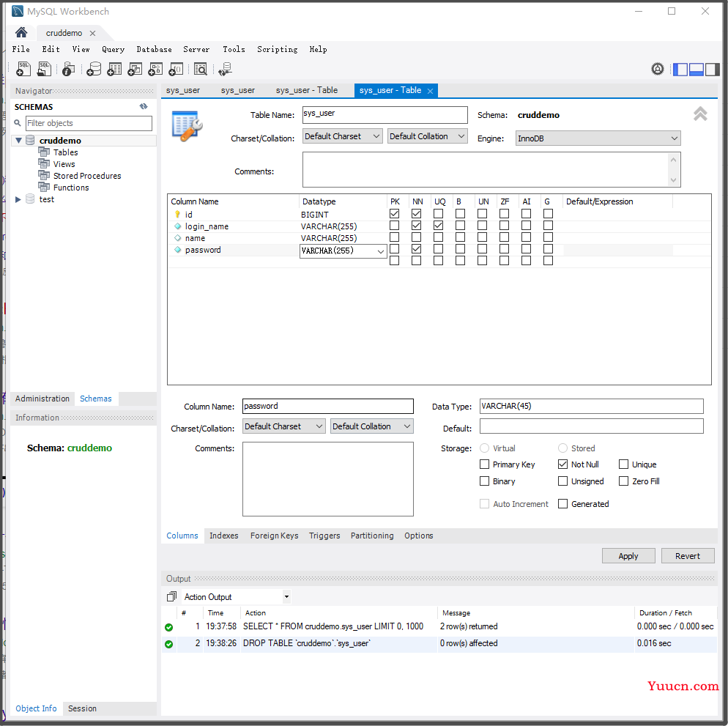Screen dimensions: 728x726
Task: Check the Primary Key option
Action: [x=484, y=464]
